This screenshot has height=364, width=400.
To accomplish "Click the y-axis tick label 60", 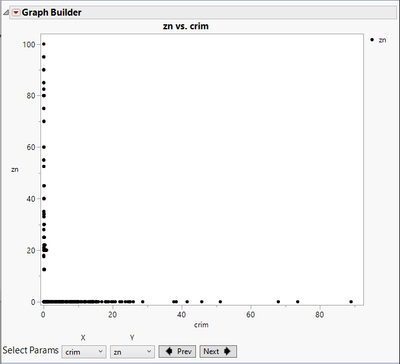I will pos(31,147).
